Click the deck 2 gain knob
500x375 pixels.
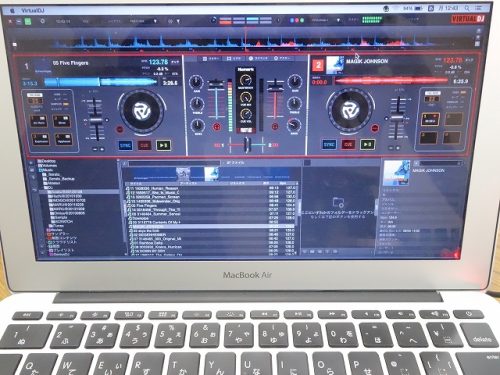point(295,81)
